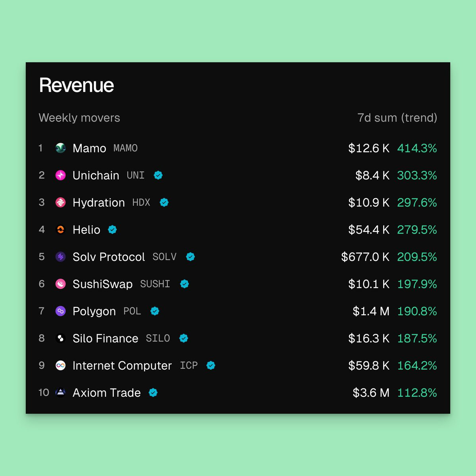The width and height of the screenshot is (476, 476).
Task: Click the Polygon purple logo icon
Action: click(x=61, y=311)
